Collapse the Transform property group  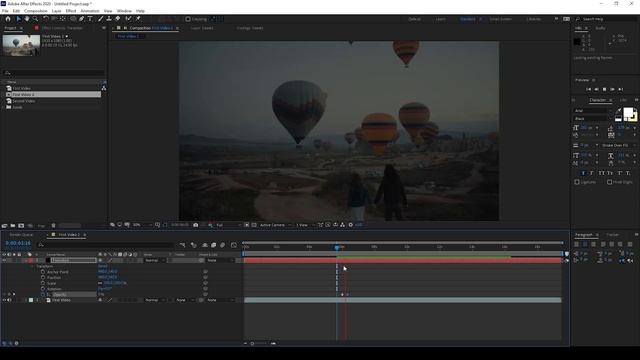click(32, 266)
